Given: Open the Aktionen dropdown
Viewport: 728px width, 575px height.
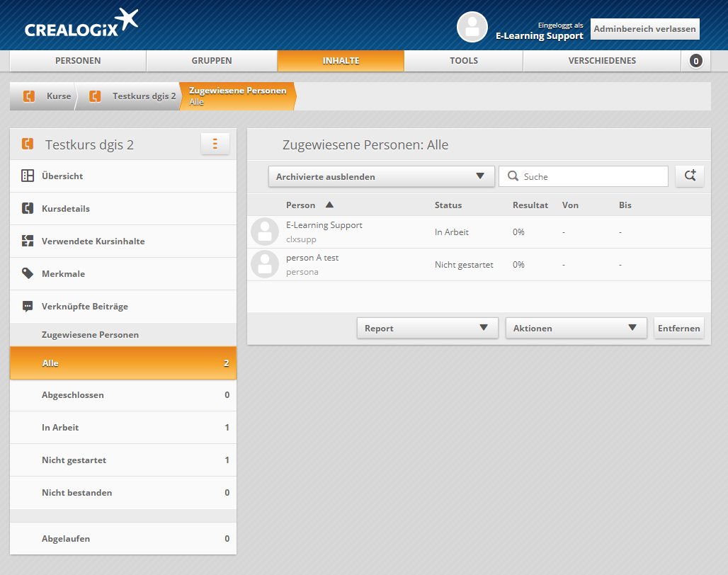Looking at the screenshot, I should [576, 328].
